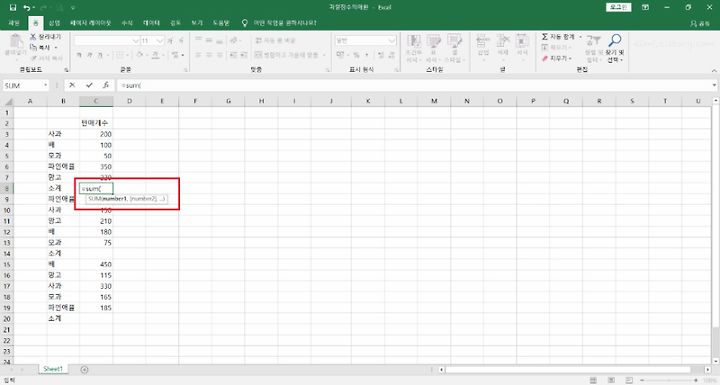Click the Share (공유) person icon

693,23
